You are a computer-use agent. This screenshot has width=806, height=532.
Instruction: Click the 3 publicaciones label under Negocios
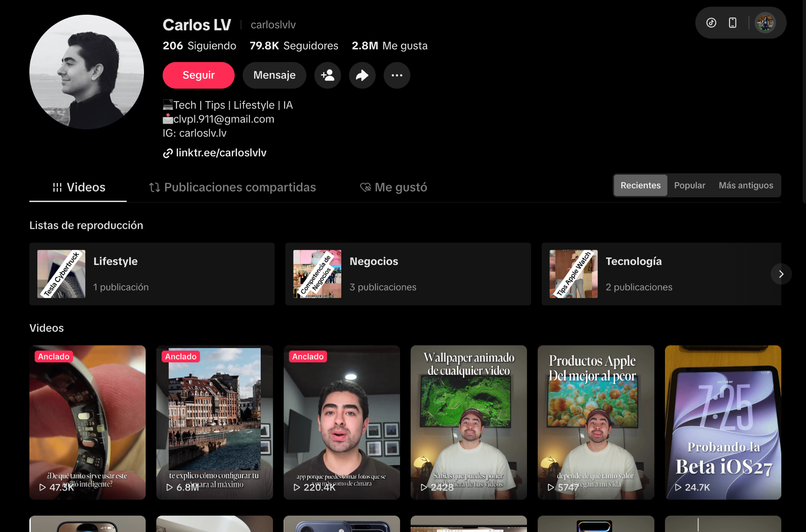click(x=383, y=287)
